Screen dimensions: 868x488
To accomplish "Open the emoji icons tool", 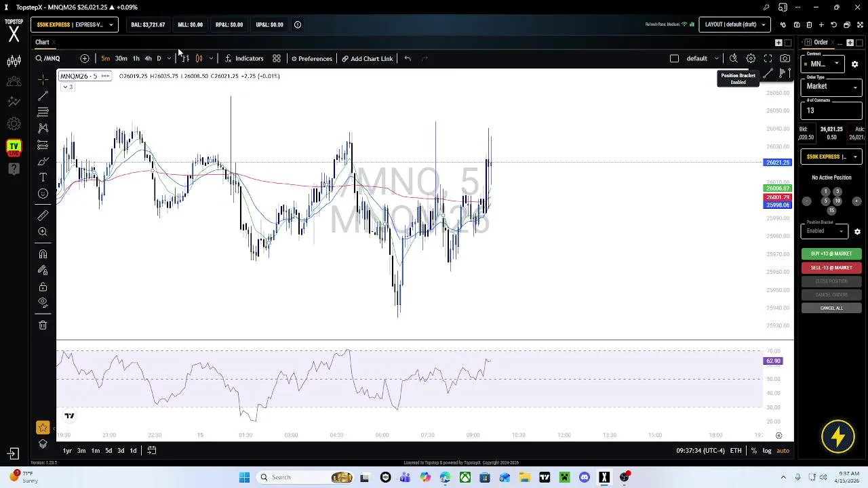I will (x=43, y=194).
